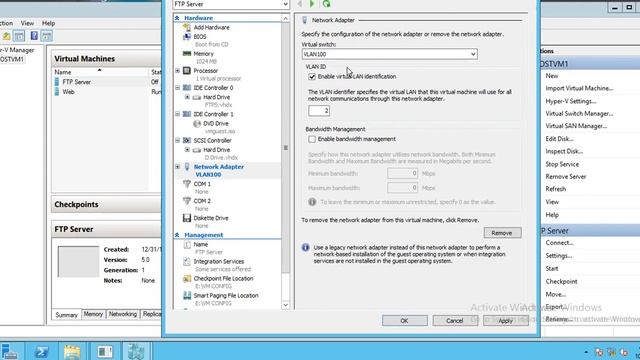Click Virtual Switch Manager in Actions pane

579,113
